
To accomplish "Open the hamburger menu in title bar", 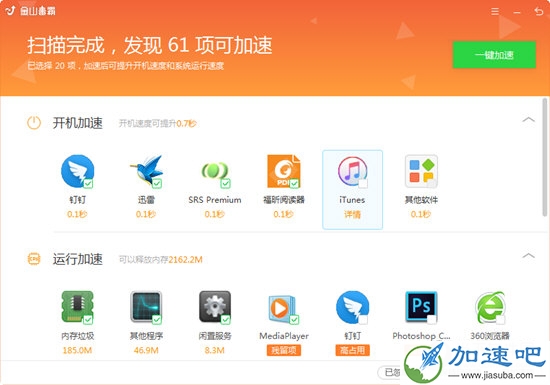I will pos(495,12).
